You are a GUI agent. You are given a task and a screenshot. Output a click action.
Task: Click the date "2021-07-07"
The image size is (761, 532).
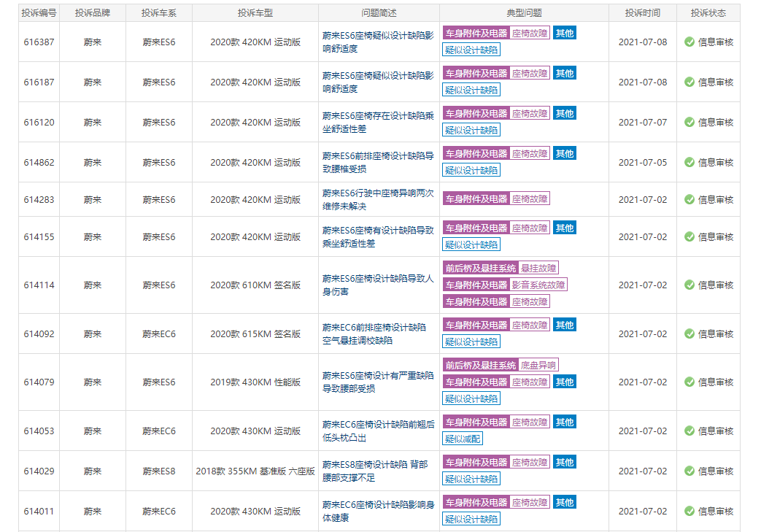(643, 123)
